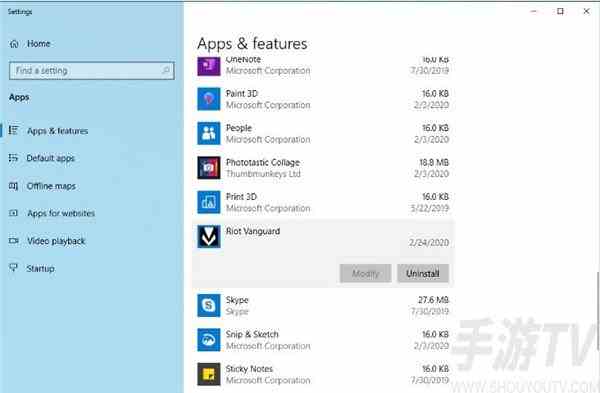Click the Phototastic Collage icon
600x393 pixels.
pos(209,168)
